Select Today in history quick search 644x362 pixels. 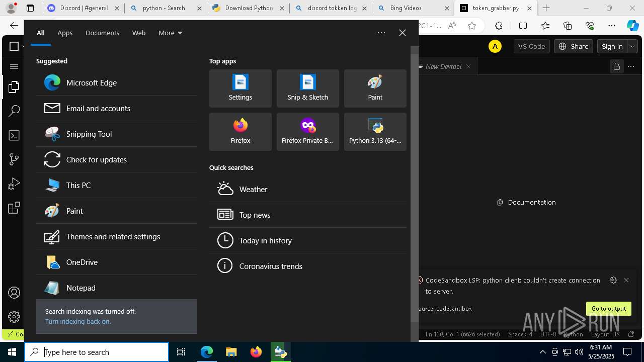pyautogui.click(x=308, y=240)
